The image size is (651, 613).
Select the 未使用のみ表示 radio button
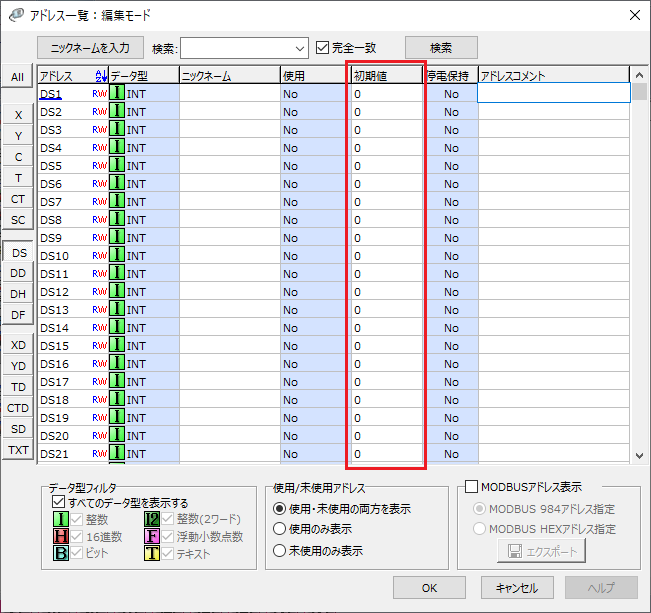point(280,550)
